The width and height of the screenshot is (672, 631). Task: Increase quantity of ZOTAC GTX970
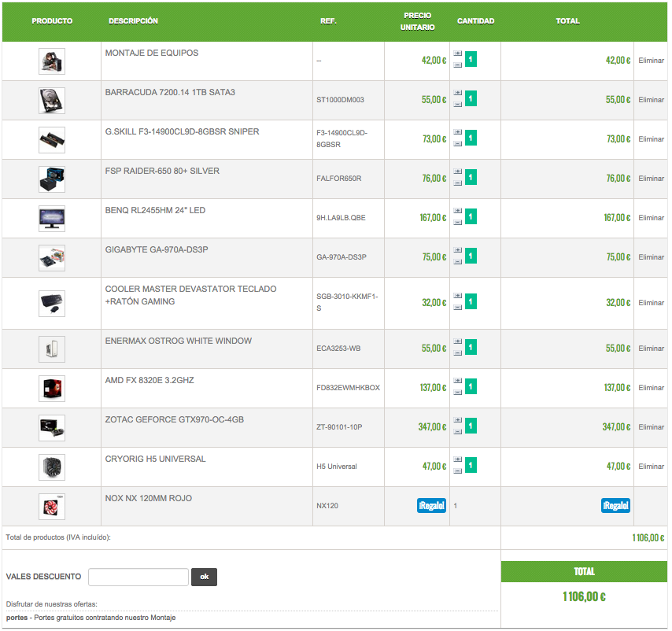click(458, 421)
